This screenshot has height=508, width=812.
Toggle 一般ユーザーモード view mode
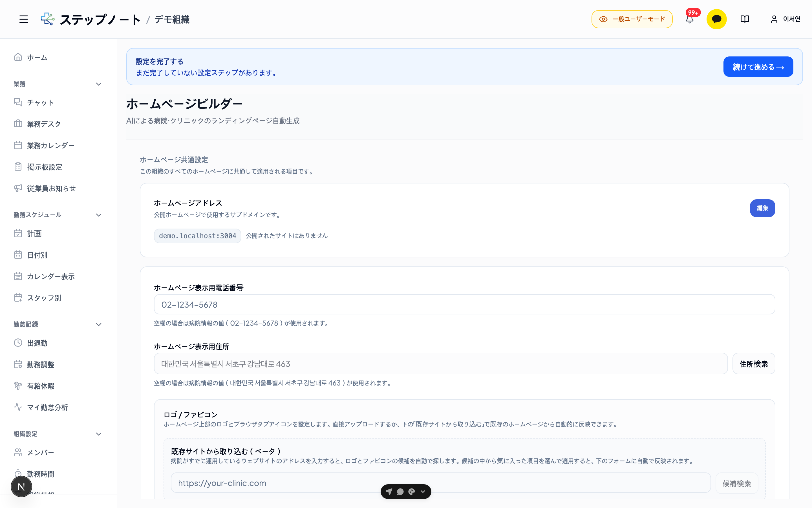pos(632,19)
